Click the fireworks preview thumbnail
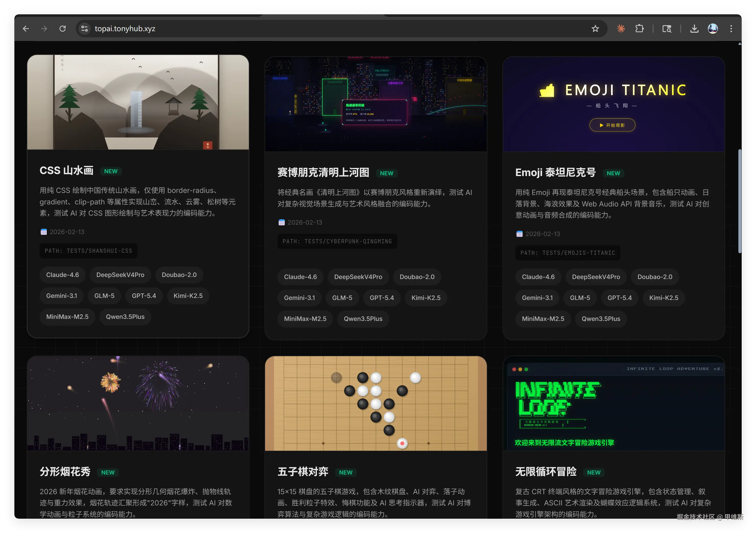 [138, 403]
